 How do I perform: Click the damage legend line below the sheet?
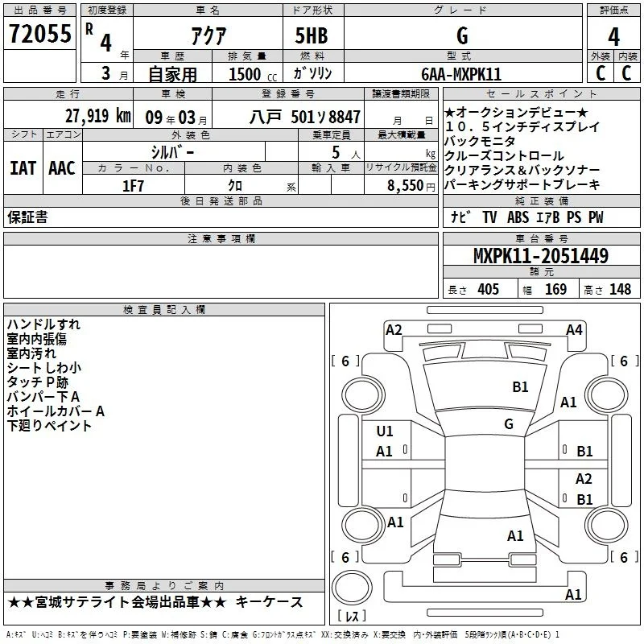(x=283, y=635)
